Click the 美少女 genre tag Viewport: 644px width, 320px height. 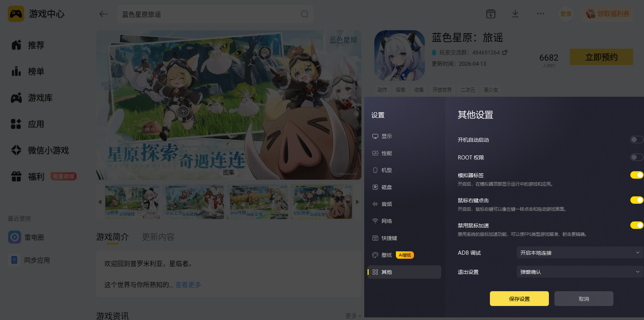pos(491,90)
